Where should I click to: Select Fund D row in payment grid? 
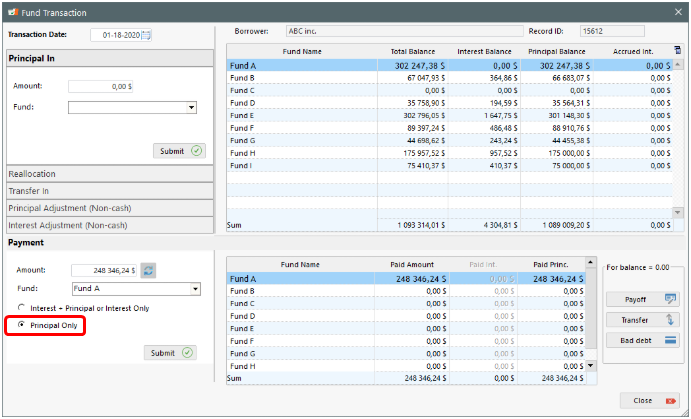406,316
